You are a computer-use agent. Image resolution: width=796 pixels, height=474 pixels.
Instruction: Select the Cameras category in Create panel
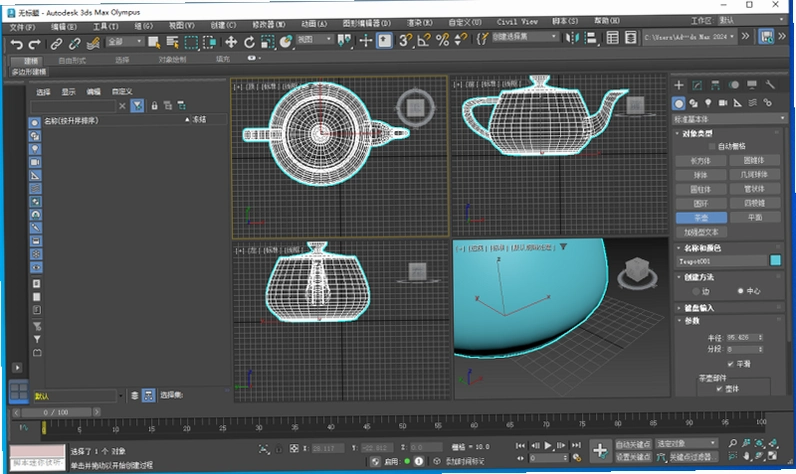click(x=723, y=103)
